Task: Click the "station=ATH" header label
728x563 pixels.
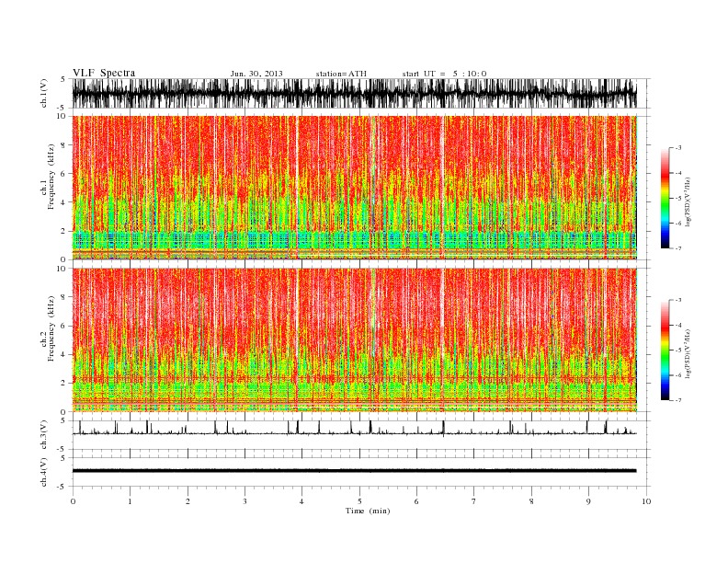Action: (x=341, y=74)
